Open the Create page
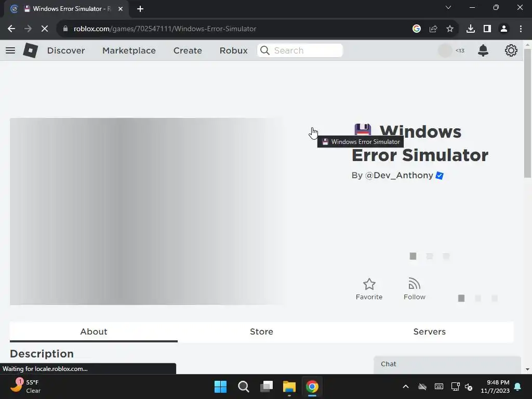Screen dimensions: 532x399 (x=188, y=50)
